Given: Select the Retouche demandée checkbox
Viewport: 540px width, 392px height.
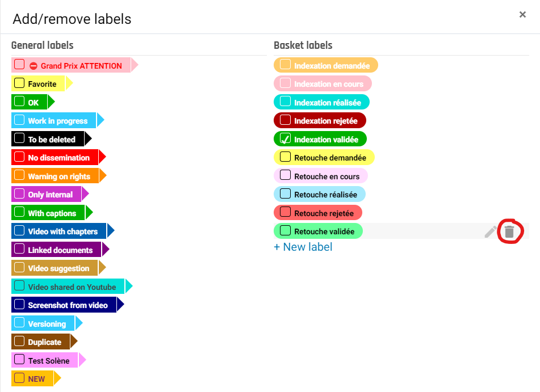Looking at the screenshot, I should (285, 157).
